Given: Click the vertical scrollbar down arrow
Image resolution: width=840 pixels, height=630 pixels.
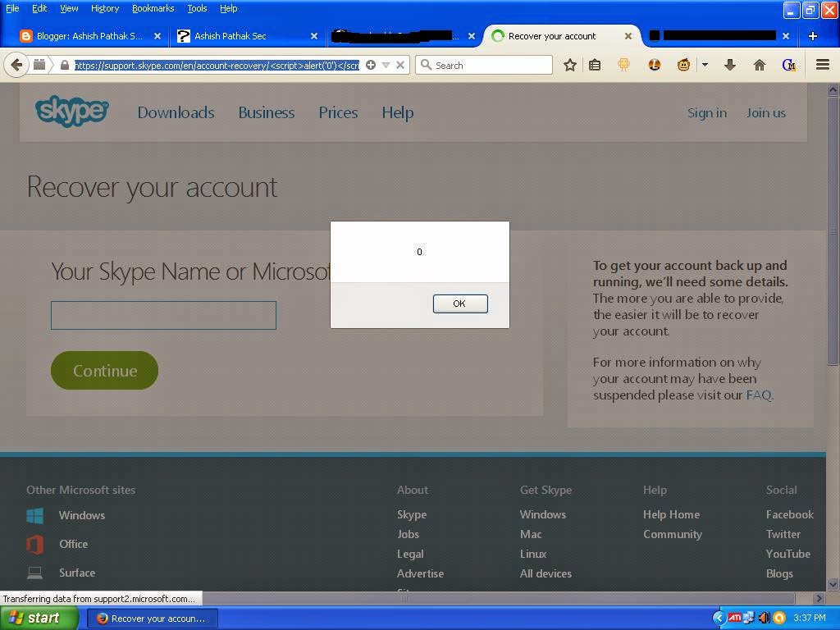Looking at the screenshot, I should [x=833, y=584].
